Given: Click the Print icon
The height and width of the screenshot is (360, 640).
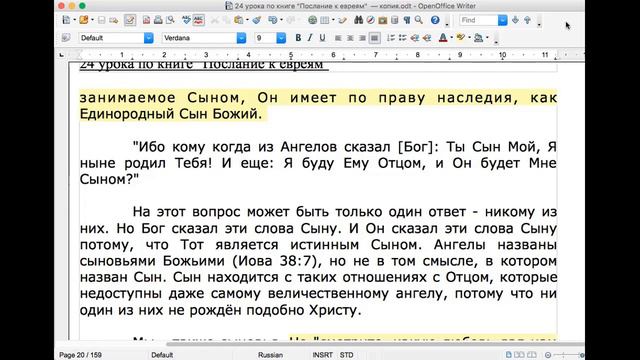Looking at the screenshot, I should 158,20.
